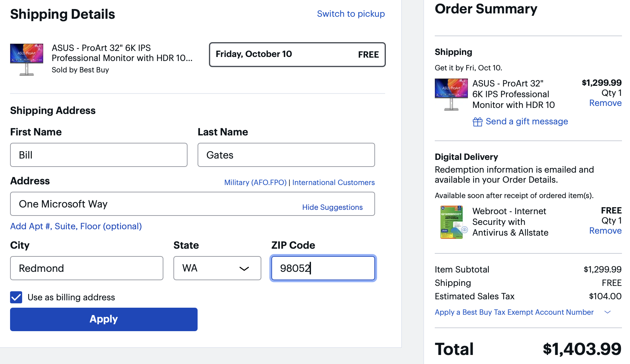Open the International Customers link

click(x=333, y=182)
